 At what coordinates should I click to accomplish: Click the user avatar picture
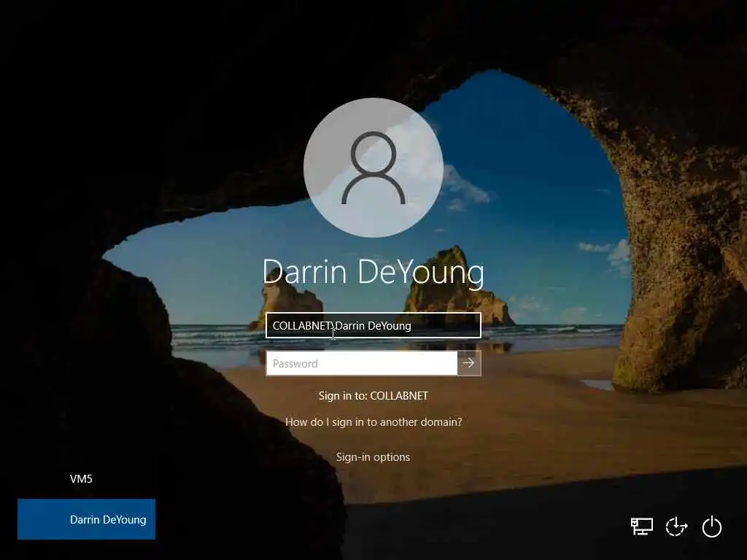(373, 168)
